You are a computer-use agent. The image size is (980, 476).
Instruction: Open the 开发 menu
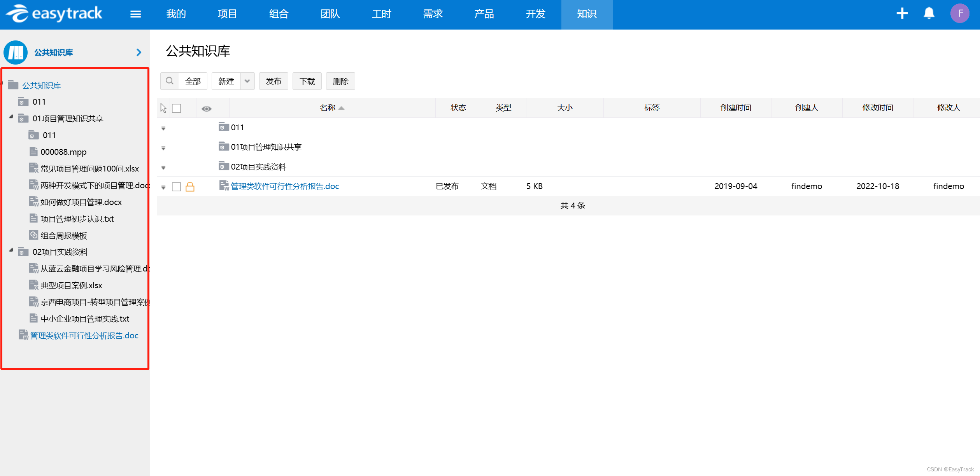[x=535, y=14]
